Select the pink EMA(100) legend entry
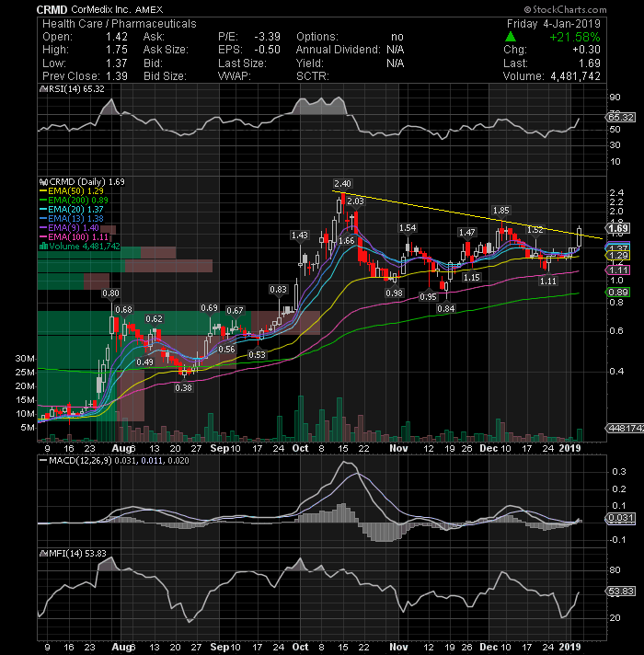The height and width of the screenshot is (655, 644). tap(74, 236)
